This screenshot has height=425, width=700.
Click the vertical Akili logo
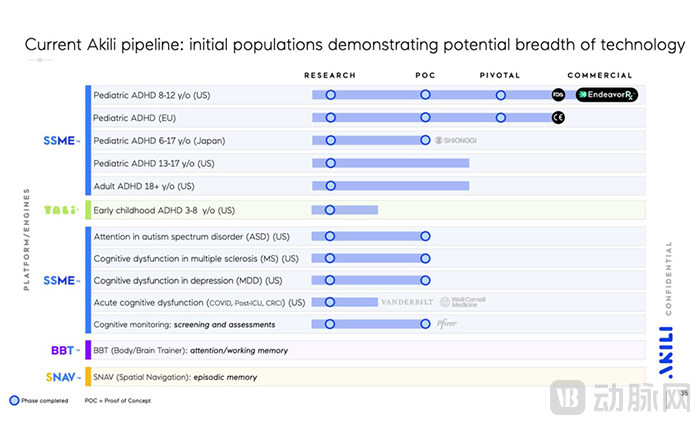666,340
